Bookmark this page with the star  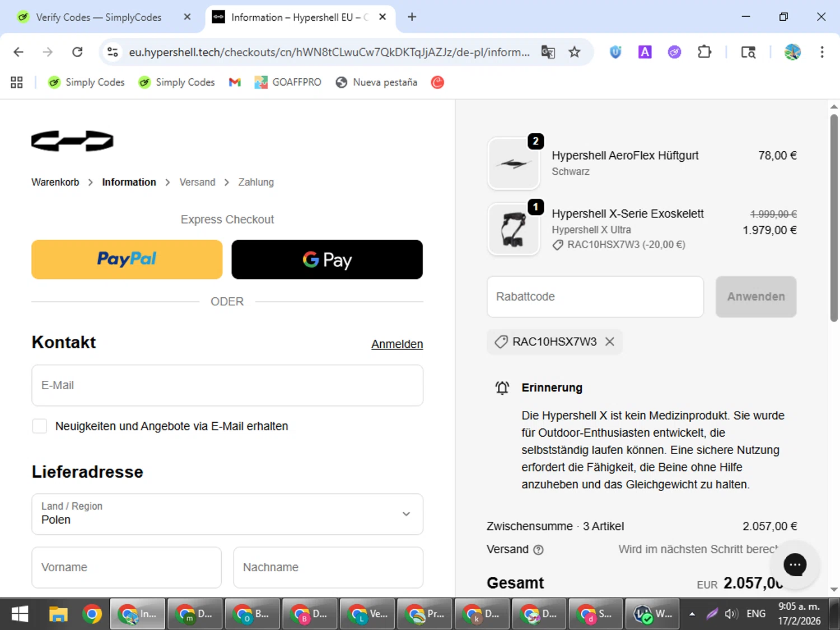tap(575, 52)
